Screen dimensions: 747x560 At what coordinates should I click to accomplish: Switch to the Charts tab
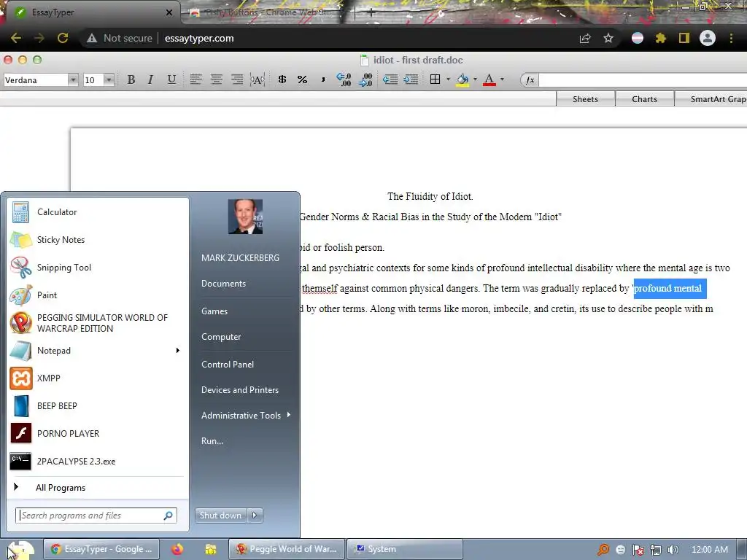645,99
